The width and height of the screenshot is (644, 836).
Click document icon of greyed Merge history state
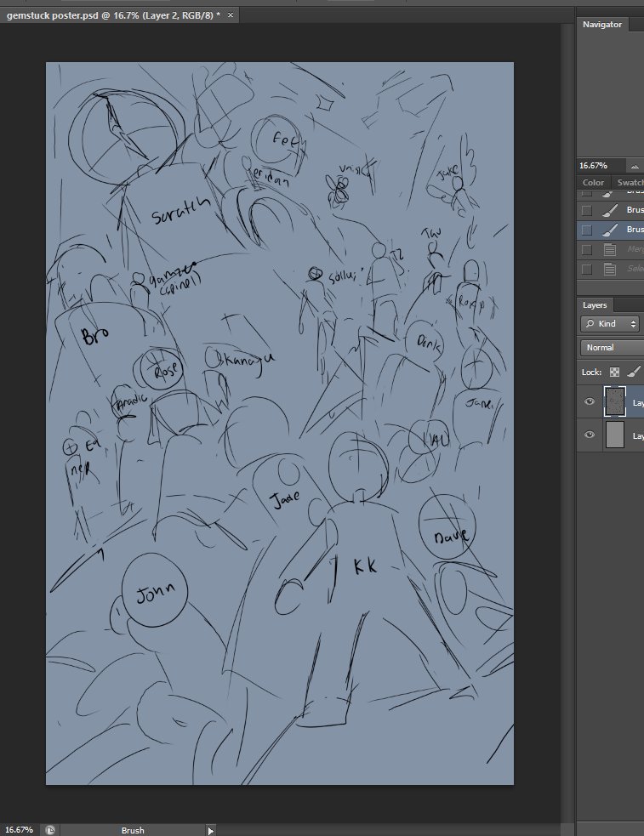(610, 249)
